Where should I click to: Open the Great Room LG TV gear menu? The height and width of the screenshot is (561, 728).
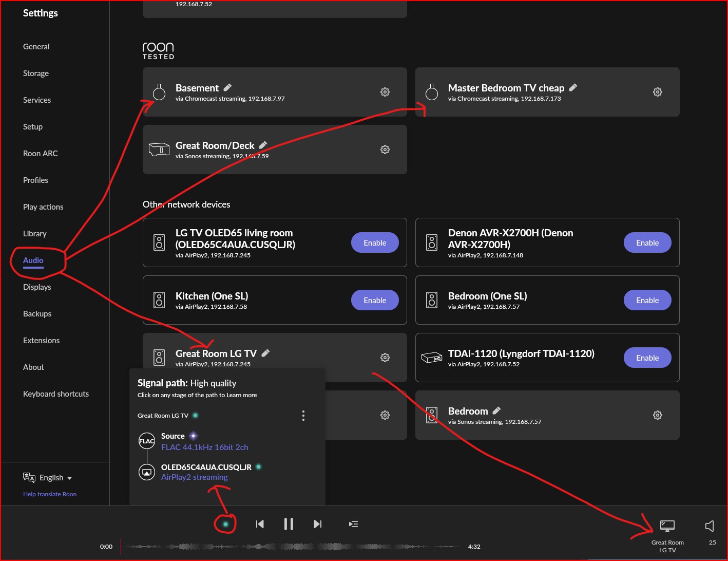pos(385,358)
